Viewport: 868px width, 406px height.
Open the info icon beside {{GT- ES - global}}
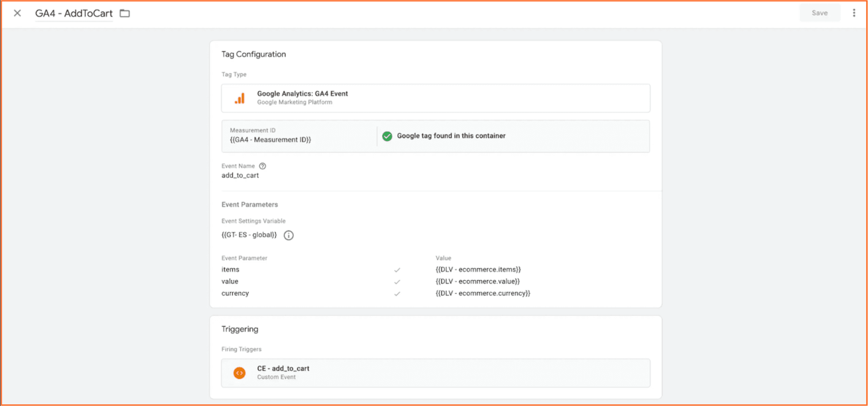click(289, 235)
